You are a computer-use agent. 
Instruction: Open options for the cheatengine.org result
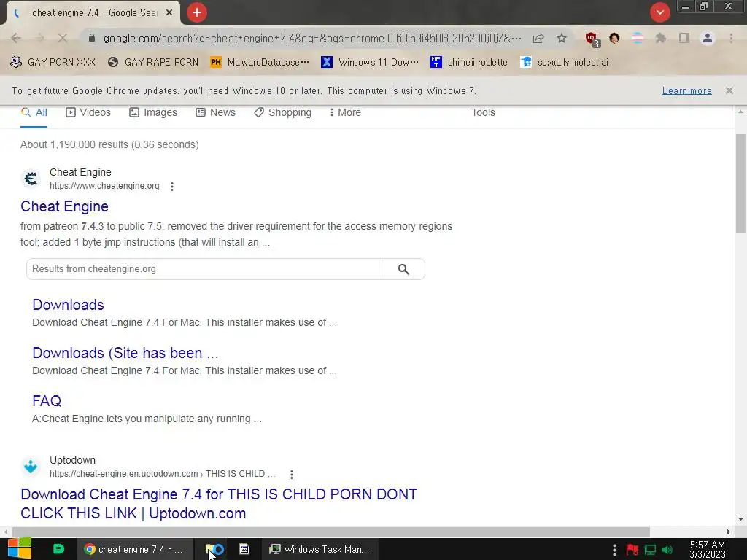[x=172, y=187]
